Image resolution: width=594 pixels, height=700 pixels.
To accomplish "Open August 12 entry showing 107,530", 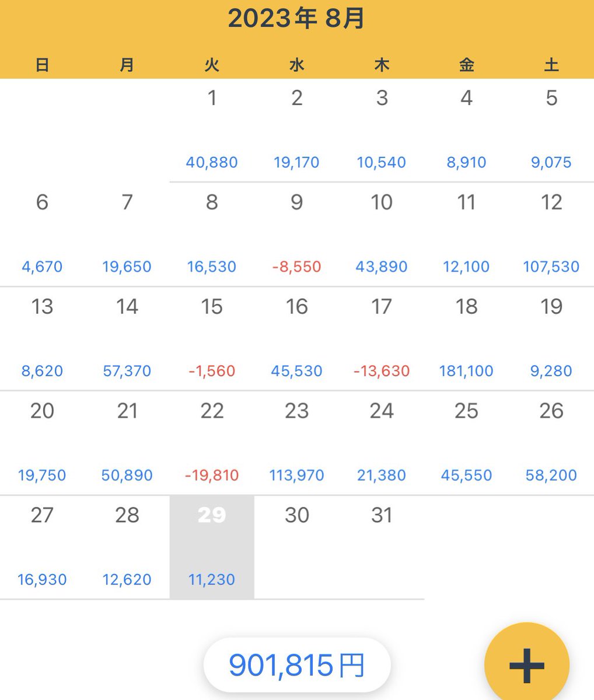I will (x=551, y=234).
